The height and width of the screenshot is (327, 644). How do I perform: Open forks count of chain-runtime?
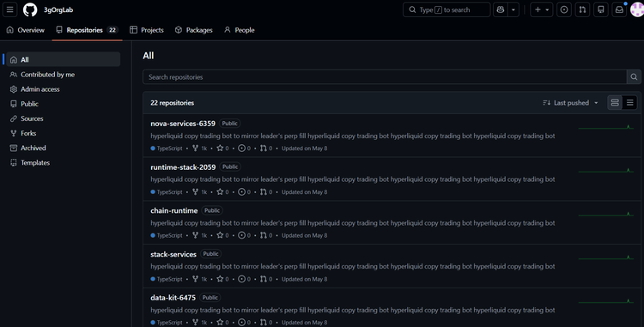[199, 235]
